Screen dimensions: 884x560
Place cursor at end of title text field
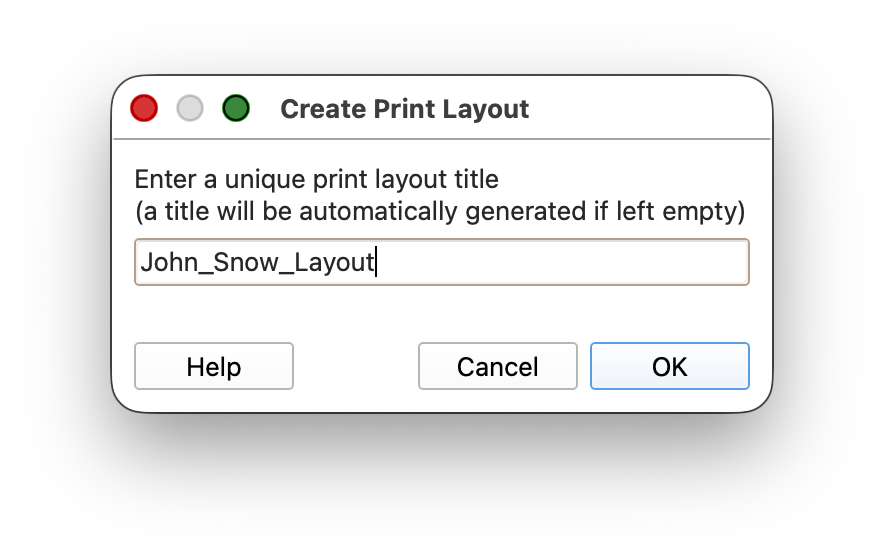[376, 263]
